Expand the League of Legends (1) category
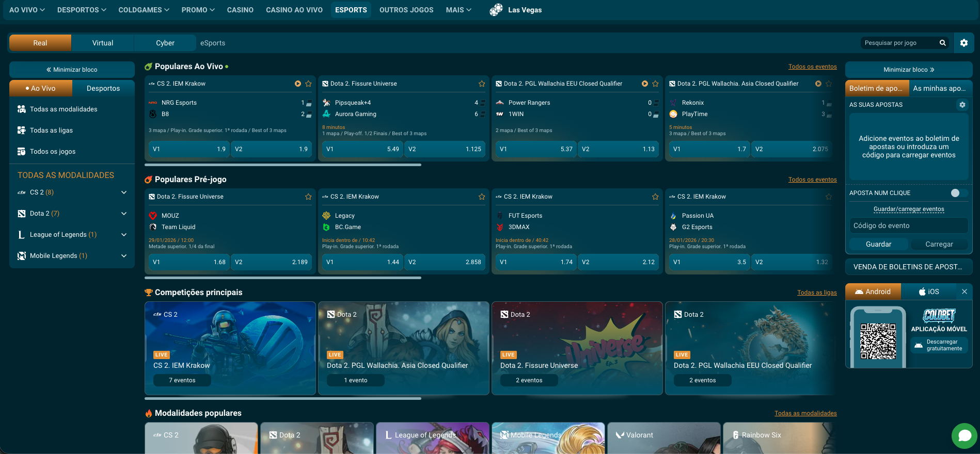This screenshot has width=980, height=454. [x=124, y=235]
